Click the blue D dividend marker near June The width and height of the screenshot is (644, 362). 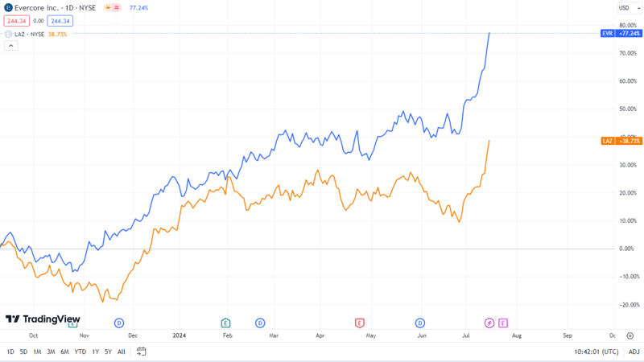coord(419,323)
